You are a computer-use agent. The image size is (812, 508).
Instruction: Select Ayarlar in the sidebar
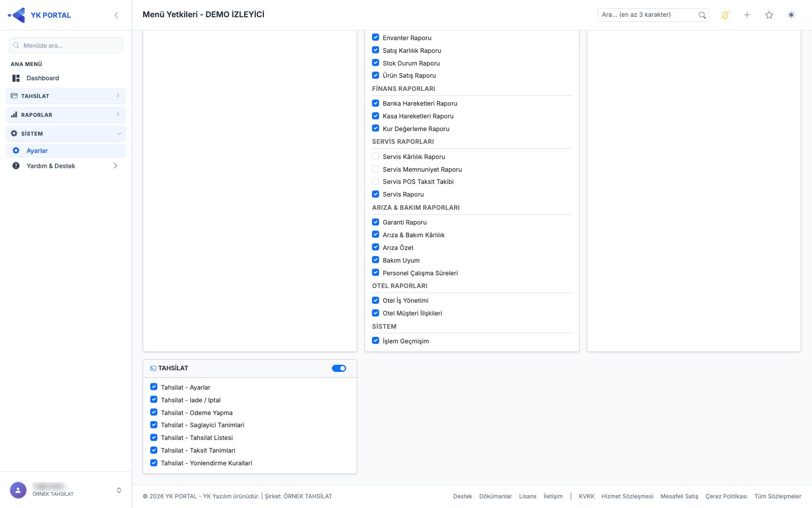click(x=66, y=151)
